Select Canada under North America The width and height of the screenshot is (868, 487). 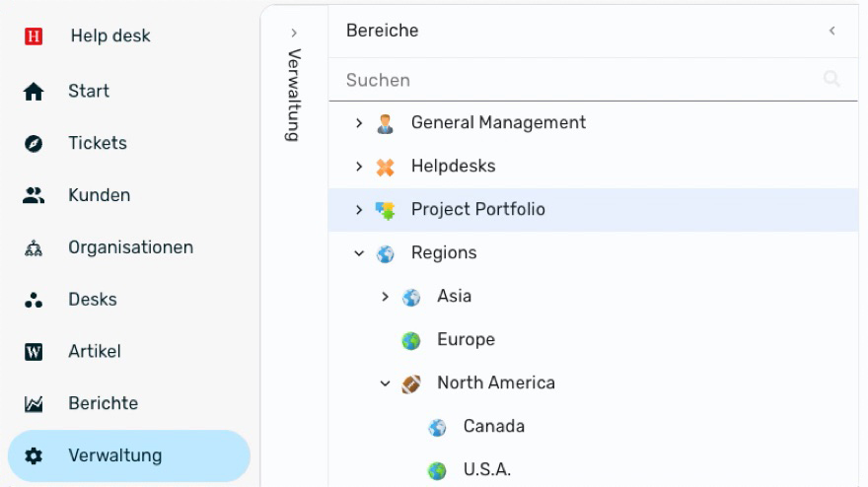(493, 427)
